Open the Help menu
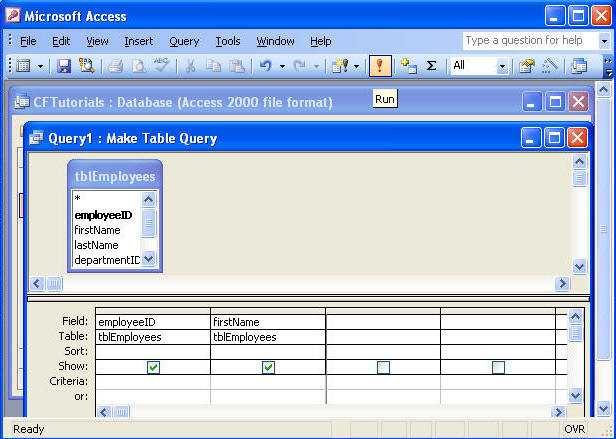The image size is (616, 439). pyautogui.click(x=321, y=41)
